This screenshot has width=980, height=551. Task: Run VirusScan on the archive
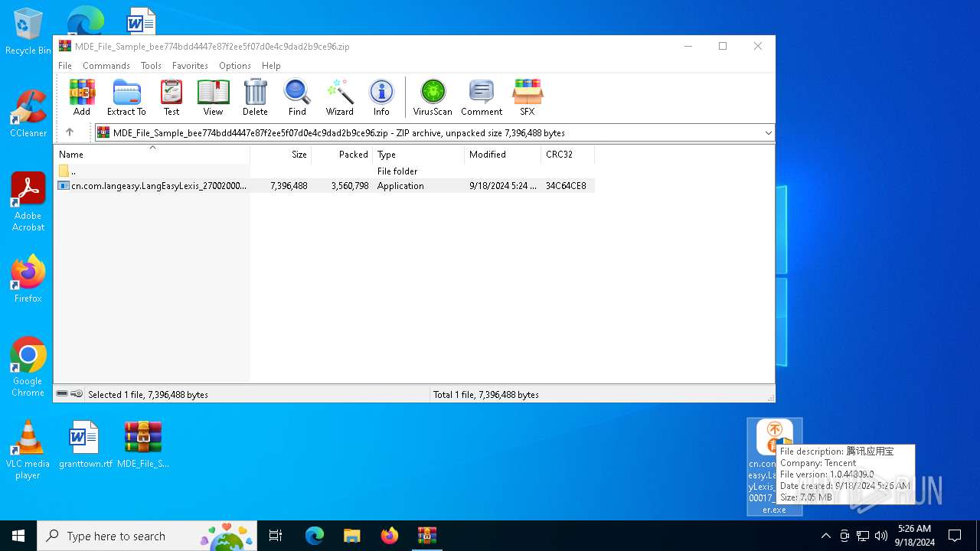point(433,97)
